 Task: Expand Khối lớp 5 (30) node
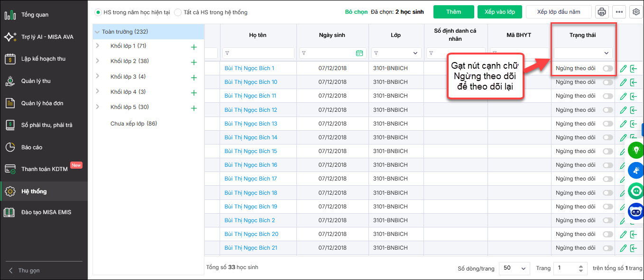[x=98, y=107]
